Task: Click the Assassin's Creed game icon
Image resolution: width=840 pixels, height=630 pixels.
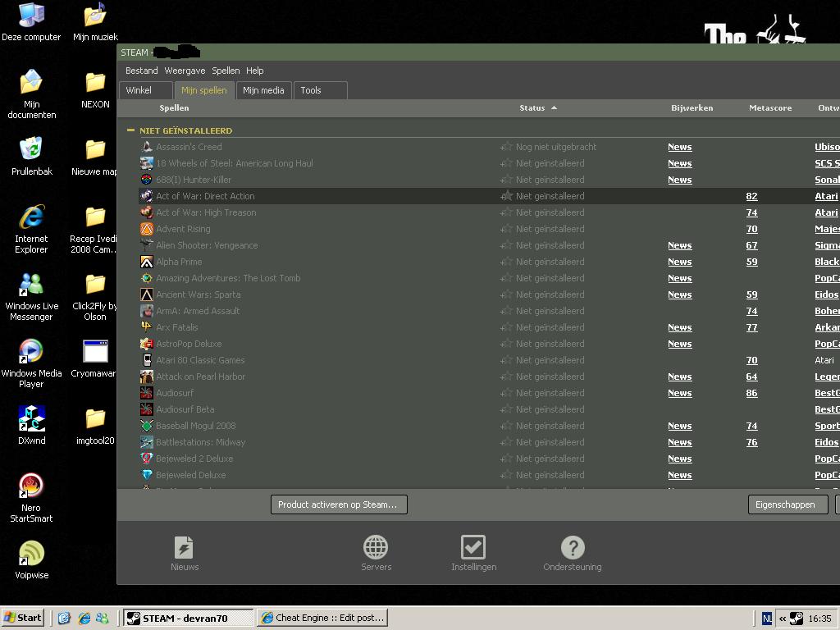Action: click(146, 147)
